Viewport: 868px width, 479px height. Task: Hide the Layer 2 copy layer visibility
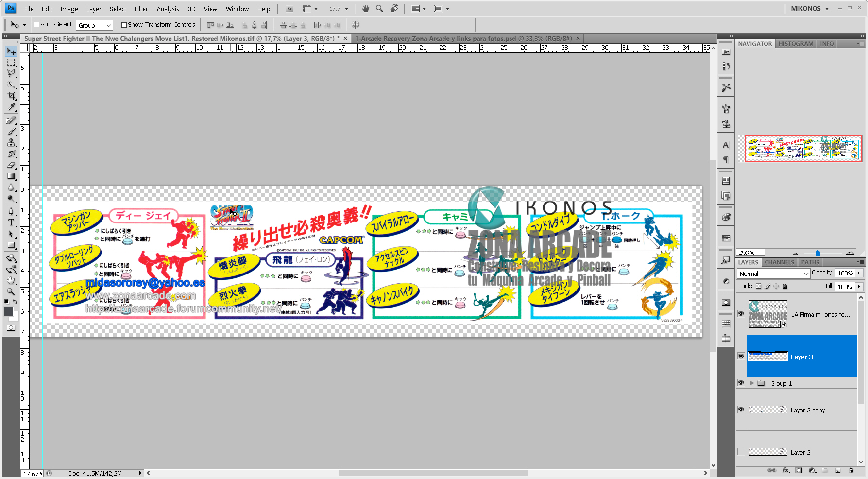click(741, 410)
